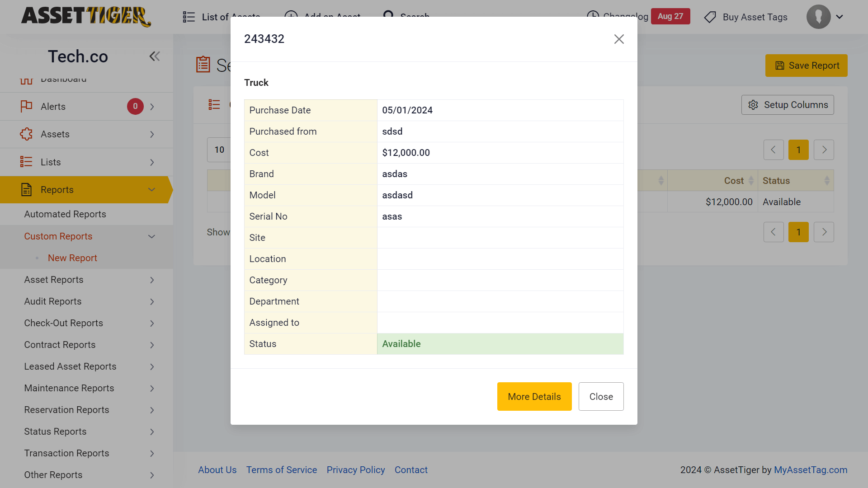Open the Contact link
The width and height of the screenshot is (868, 488).
(x=411, y=470)
